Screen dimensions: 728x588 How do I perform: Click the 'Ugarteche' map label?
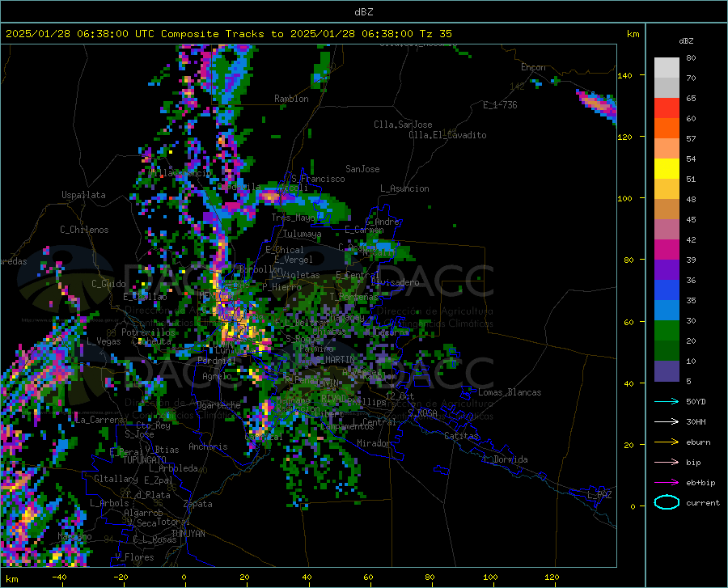[x=218, y=405]
